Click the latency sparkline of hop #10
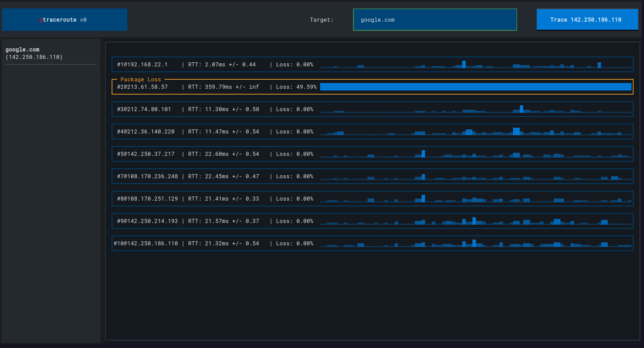The width and height of the screenshot is (644, 348). [x=476, y=243]
